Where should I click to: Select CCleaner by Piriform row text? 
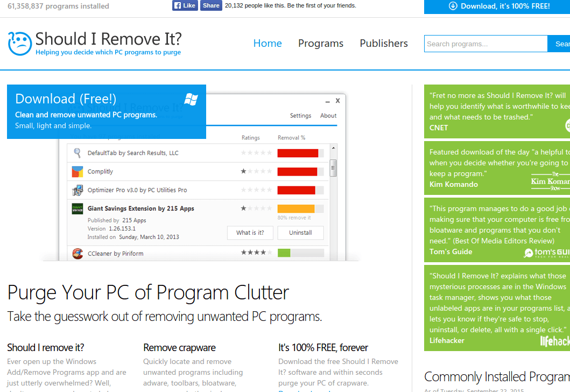pyautogui.click(x=115, y=254)
